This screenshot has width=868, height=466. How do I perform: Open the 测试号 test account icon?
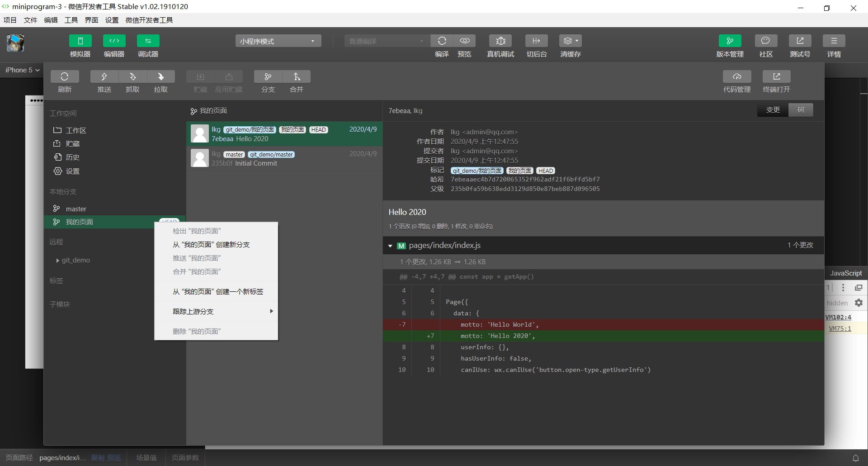800,41
